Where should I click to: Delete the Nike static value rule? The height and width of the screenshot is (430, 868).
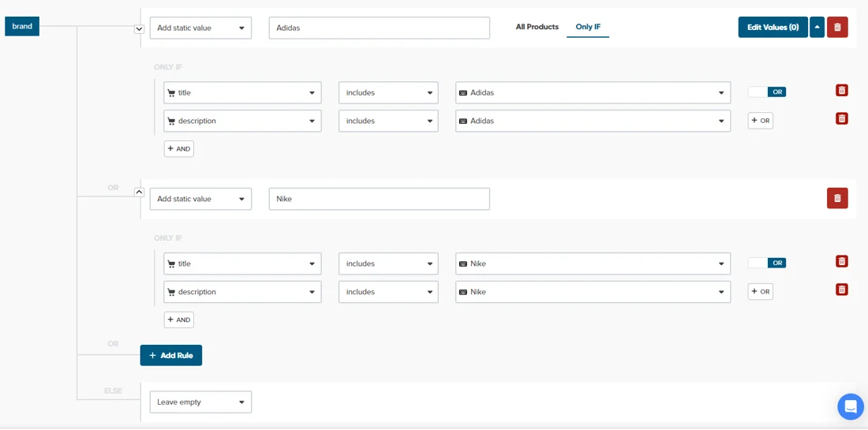pyautogui.click(x=837, y=198)
